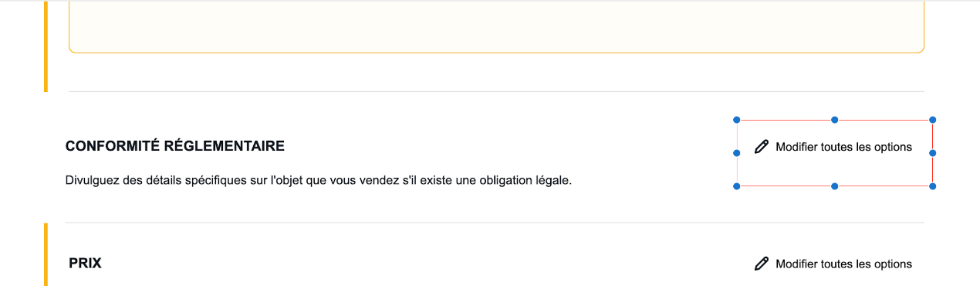Image resolution: width=980 pixels, height=286 pixels.
Task: Click the pencil icon beside Conformité réglementaire
Action: [762, 147]
